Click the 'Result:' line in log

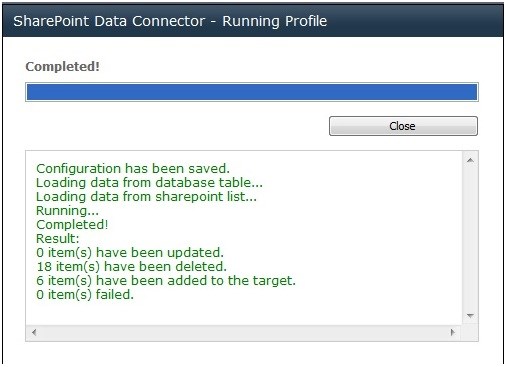58,239
